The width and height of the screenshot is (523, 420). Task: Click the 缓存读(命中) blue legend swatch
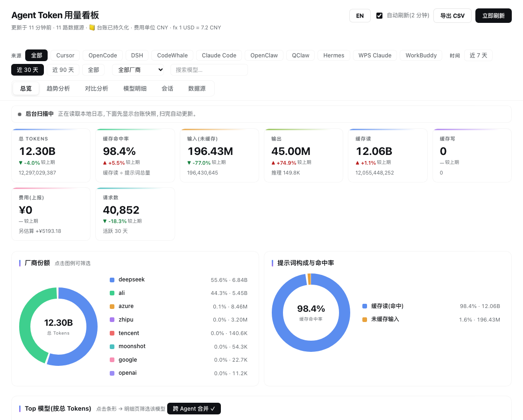pos(365,306)
